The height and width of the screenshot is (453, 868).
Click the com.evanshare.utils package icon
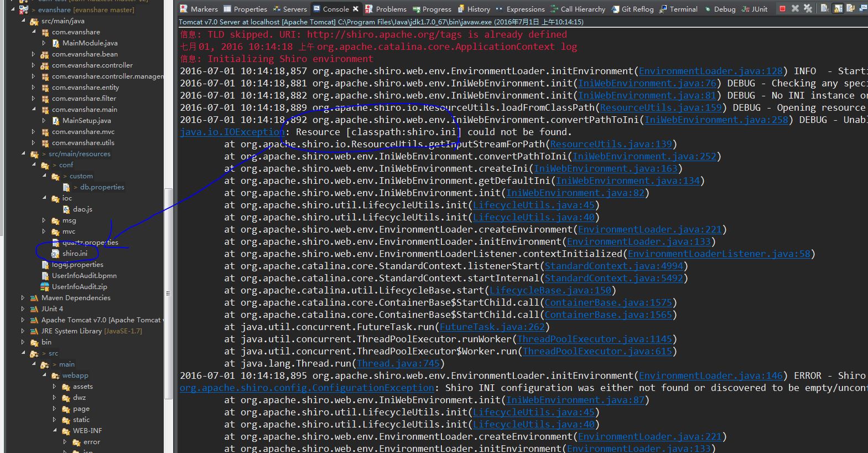(x=45, y=143)
